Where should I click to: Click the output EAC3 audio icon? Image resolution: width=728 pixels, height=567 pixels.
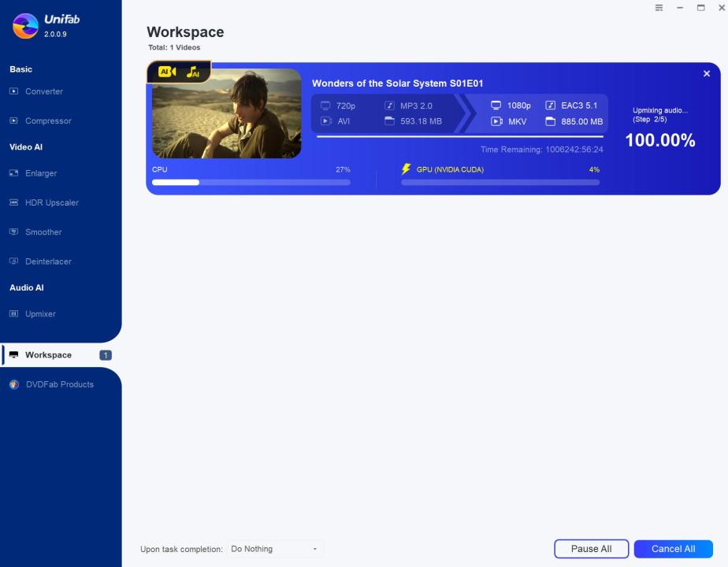point(550,106)
